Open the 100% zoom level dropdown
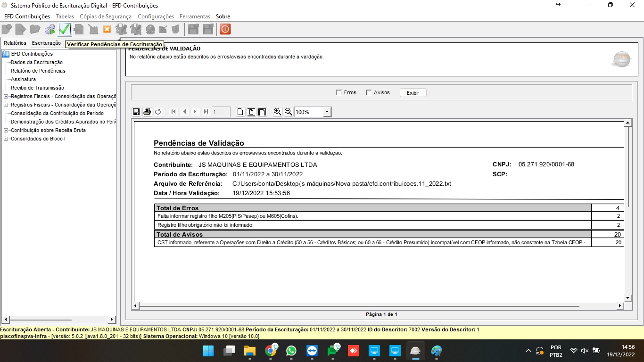The height and width of the screenshot is (362, 644). tap(327, 112)
